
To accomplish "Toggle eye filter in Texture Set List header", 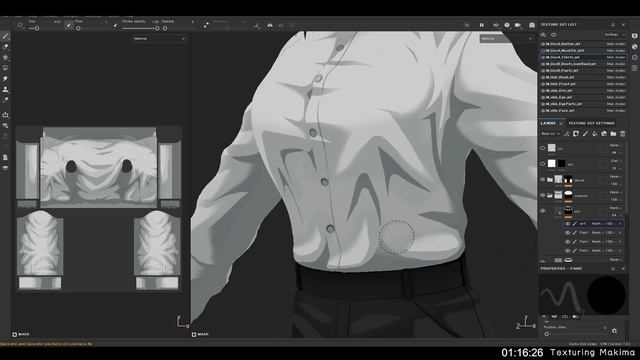I will tap(554, 35).
